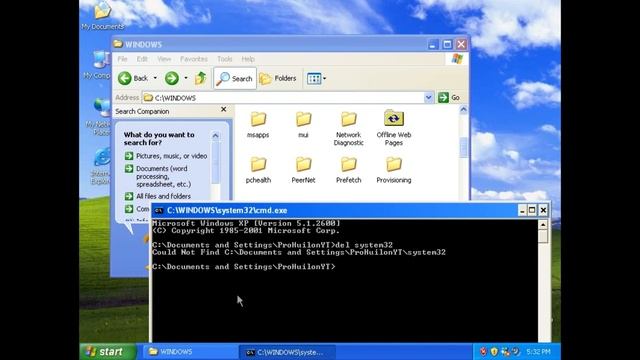
Task: Select the pchealth folder
Action: pos(258,170)
